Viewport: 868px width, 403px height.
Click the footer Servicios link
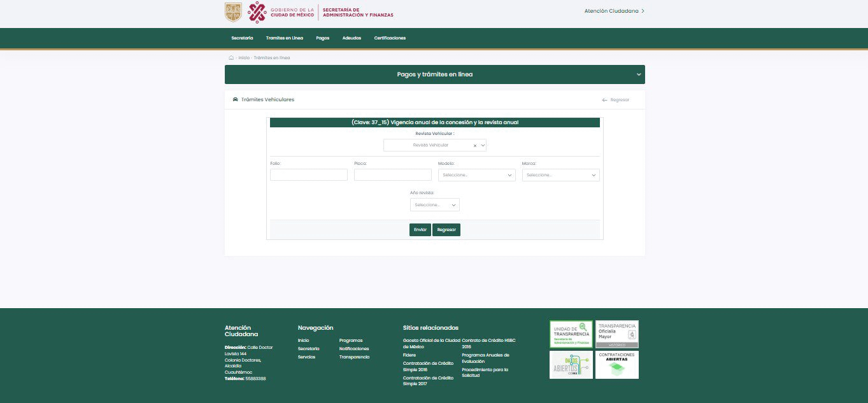(x=306, y=357)
